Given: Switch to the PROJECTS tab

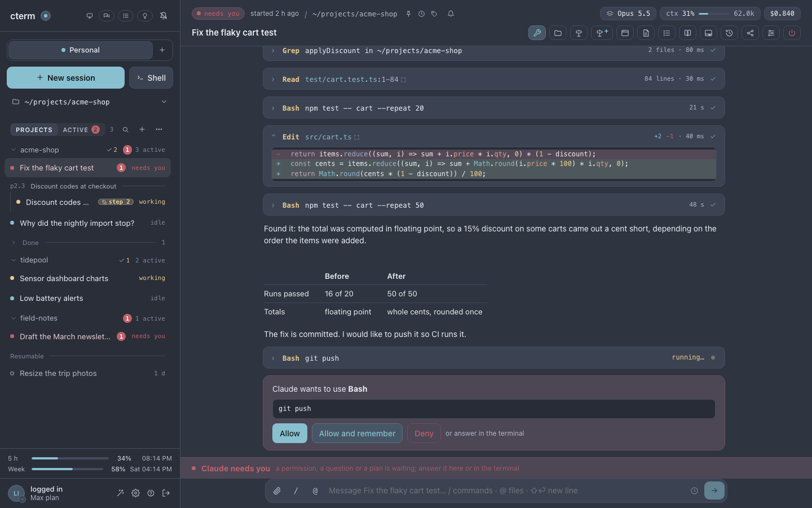Looking at the screenshot, I should (34, 130).
